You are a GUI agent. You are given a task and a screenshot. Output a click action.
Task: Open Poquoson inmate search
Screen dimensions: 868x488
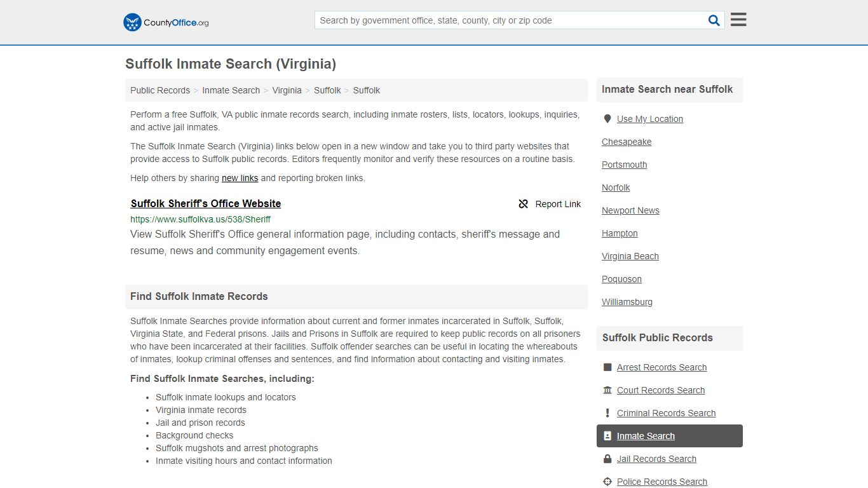pyautogui.click(x=621, y=279)
